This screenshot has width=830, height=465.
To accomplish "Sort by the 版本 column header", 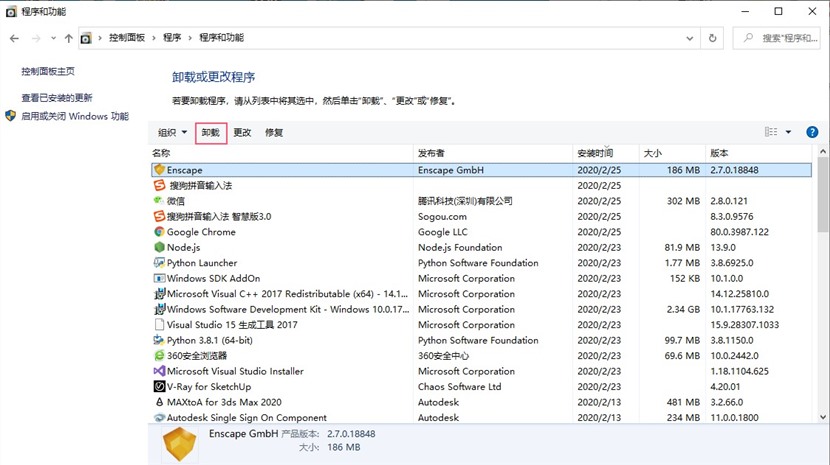I will click(x=759, y=153).
